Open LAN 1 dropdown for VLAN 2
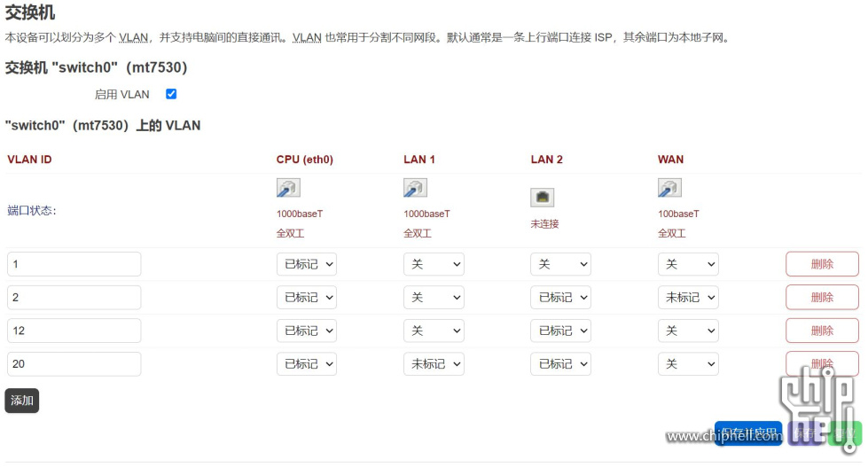868x467 pixels. [434, 298]
